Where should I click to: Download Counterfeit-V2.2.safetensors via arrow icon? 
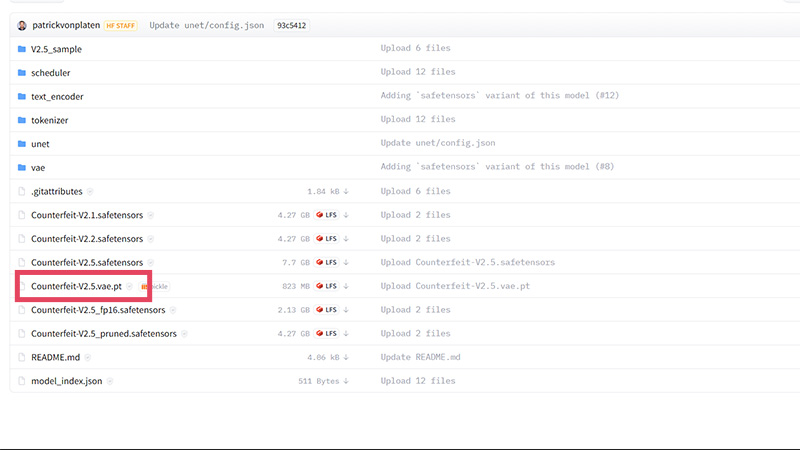(x=346, y=239)
